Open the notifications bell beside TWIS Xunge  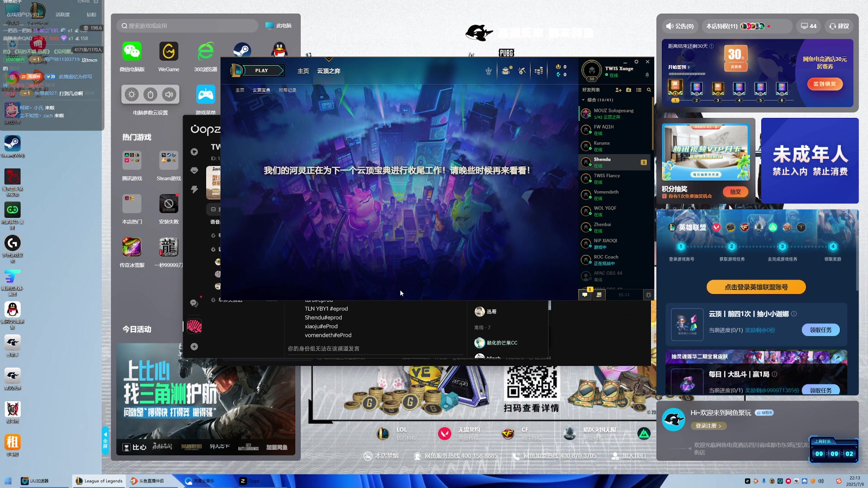(x=647, y=75)
